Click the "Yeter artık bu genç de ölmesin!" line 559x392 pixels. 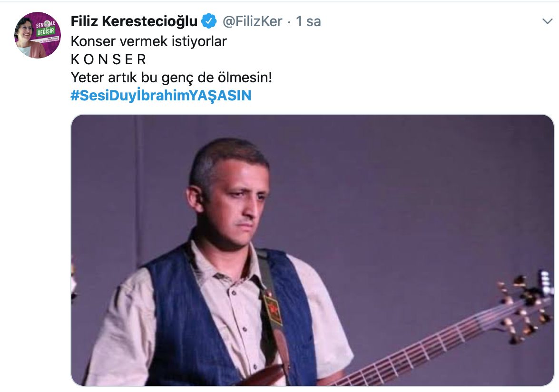pyautogui.click(x=171, y=78)
